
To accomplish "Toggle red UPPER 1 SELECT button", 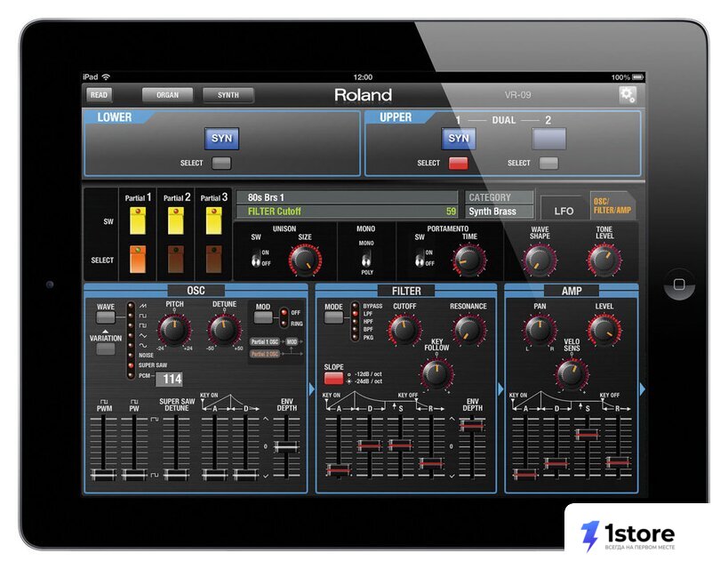I will (x=459, y=163).
